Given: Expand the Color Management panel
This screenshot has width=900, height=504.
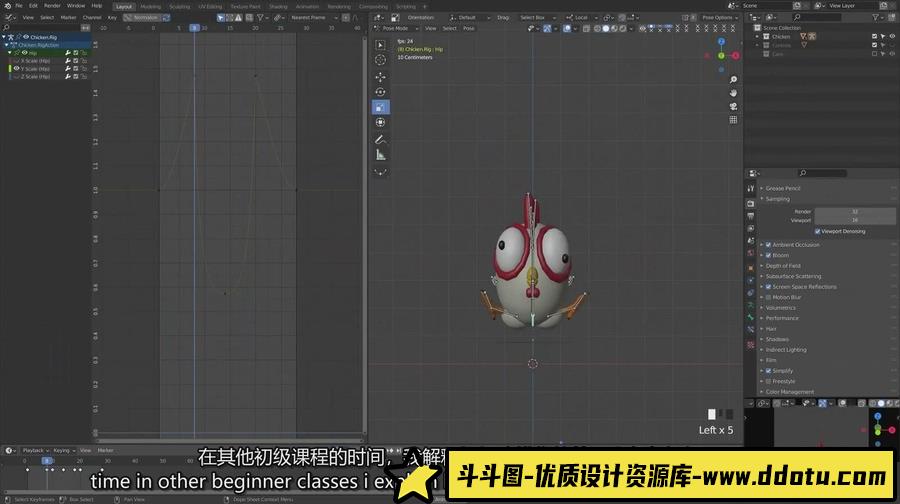Looking at the screenshot, I should point(789,392).
